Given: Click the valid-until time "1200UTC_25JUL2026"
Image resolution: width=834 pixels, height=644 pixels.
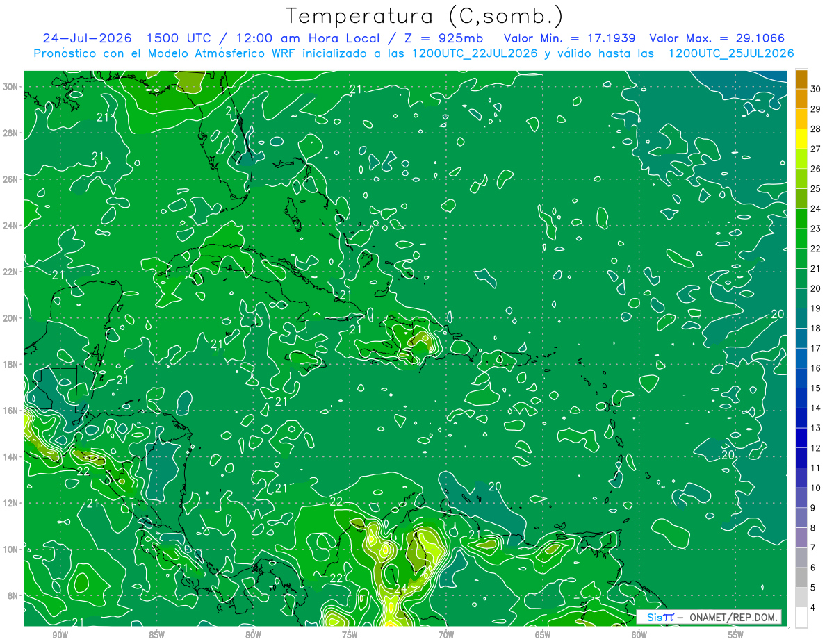Looking at the screenshot, I should (731, 53).
